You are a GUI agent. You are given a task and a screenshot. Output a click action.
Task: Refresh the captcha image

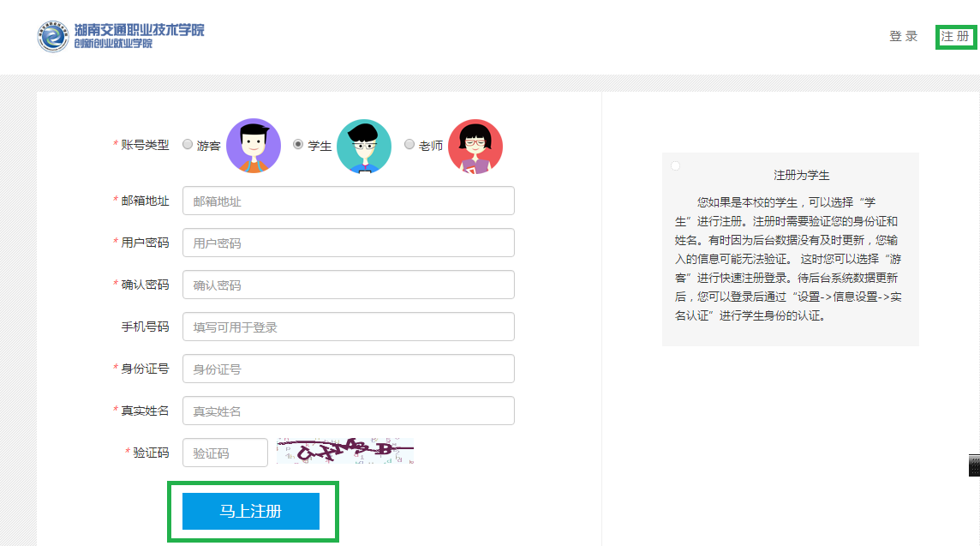tap(345, 452)
